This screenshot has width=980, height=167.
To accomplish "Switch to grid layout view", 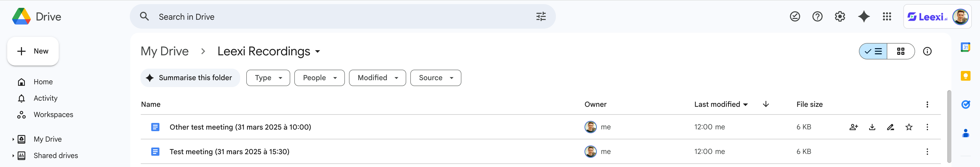I will tap(901, 51).
